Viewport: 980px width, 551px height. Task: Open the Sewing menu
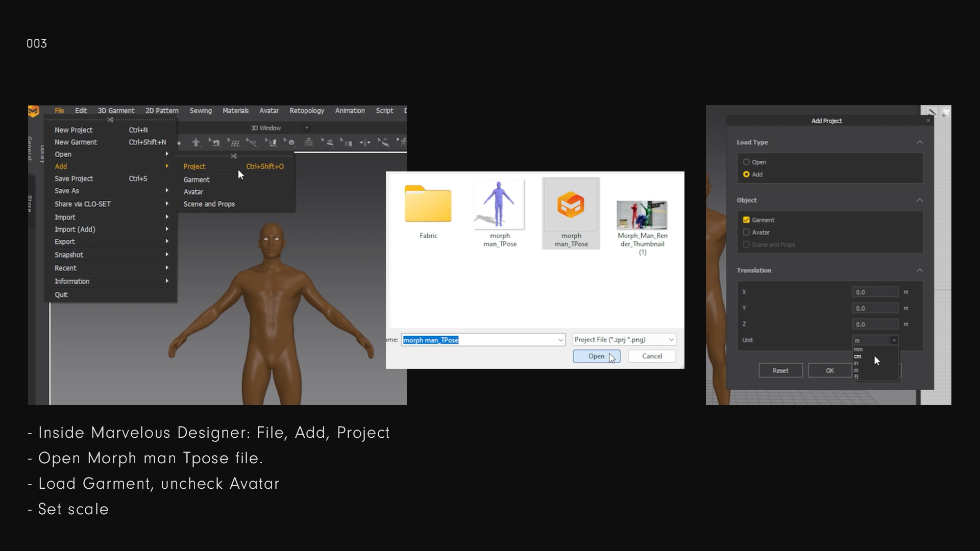coord(201,111)
